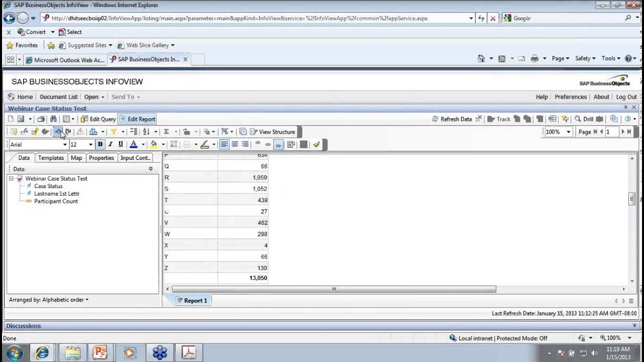Click the horizontal report scrollbar
Viewport: 644px width, 362px height.
tap(334, 289)
